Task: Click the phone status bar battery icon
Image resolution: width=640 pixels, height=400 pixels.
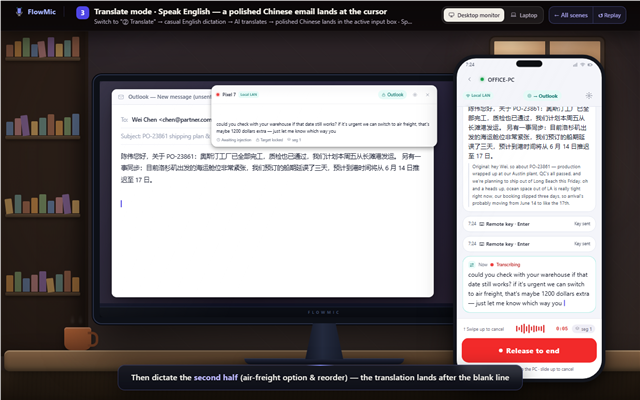Action: point(590,64)
